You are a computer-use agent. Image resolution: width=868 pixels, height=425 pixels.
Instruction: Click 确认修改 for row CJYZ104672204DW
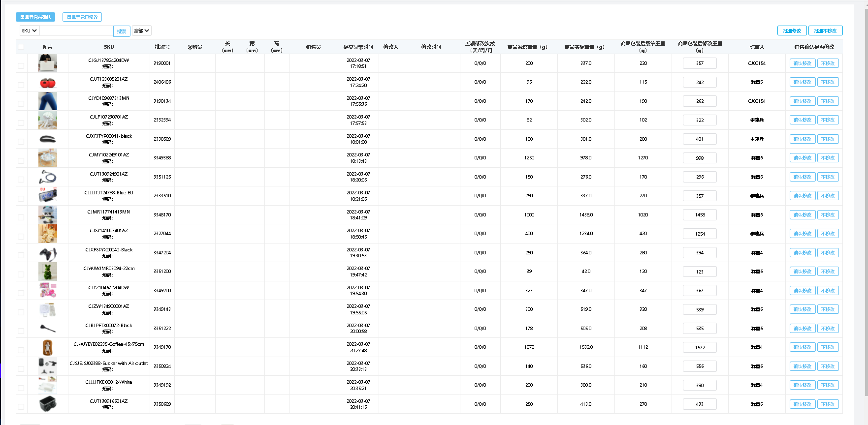click(x=803, y=291)
